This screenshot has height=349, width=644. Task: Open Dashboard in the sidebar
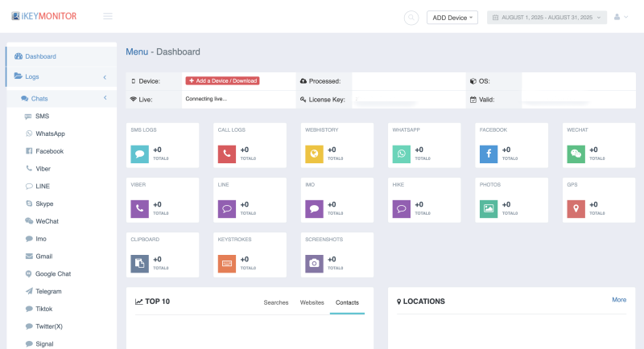click(62, 56)
